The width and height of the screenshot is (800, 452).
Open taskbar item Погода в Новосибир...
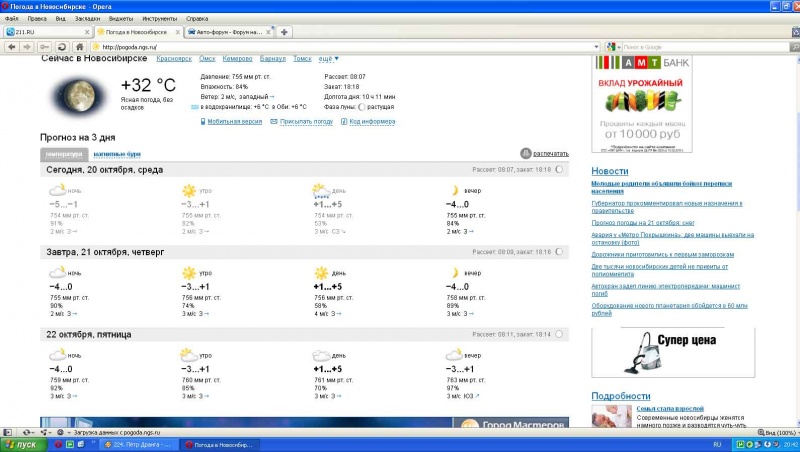point(219,444)
